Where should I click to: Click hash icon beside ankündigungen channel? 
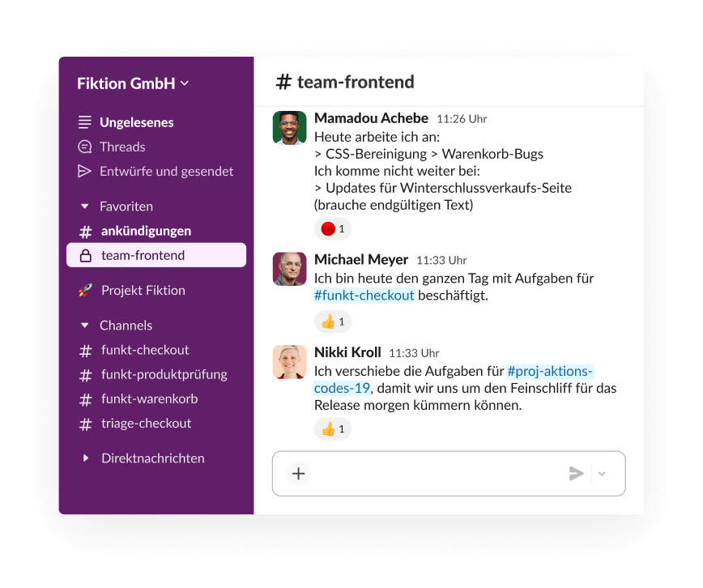[85, 232]
